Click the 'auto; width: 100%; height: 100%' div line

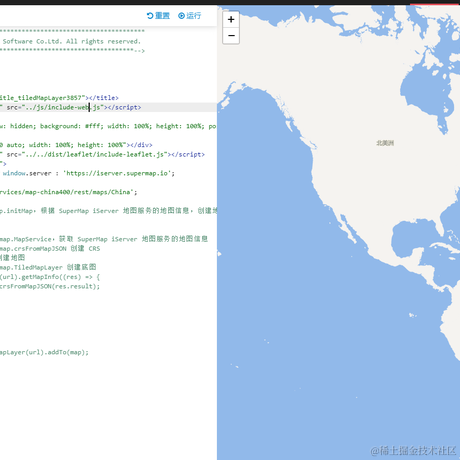tap(76, 145)
